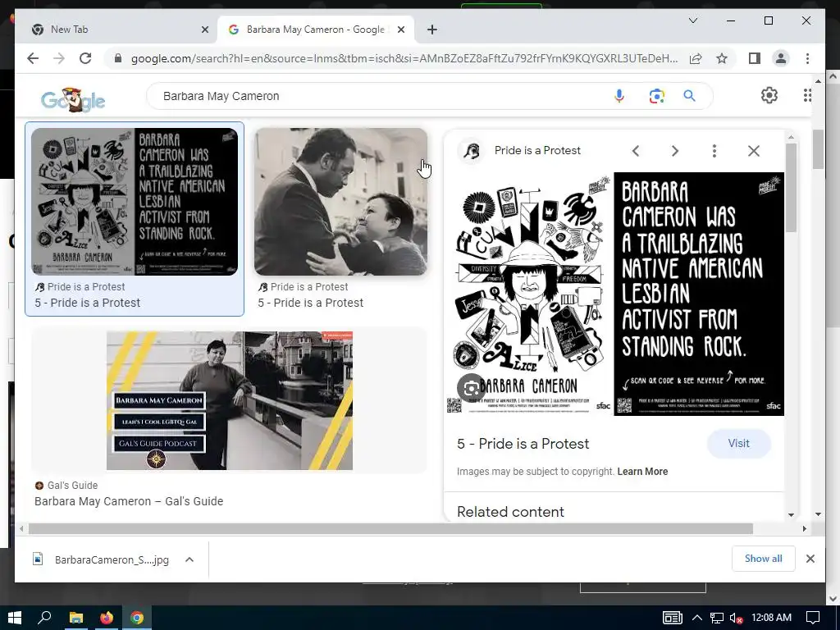Open Chrome side panel
This screenshot has width=840, height=630.
(755, 58)
